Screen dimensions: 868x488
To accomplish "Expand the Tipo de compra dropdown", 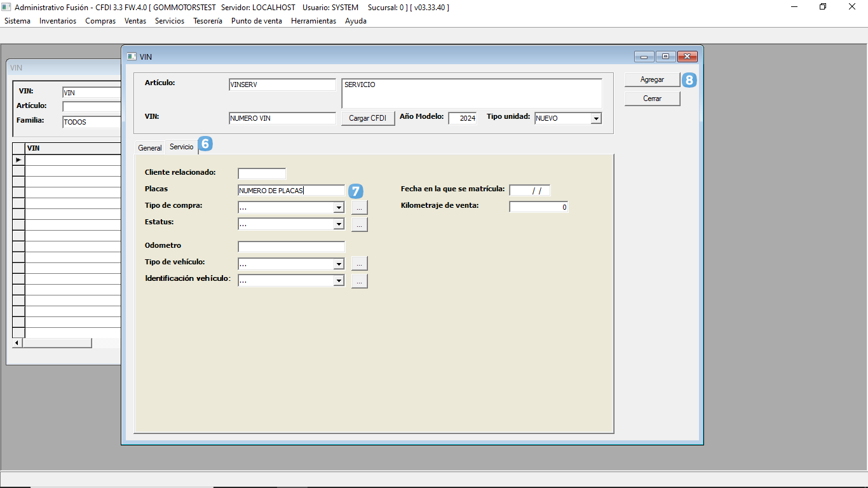I will 339,207.
